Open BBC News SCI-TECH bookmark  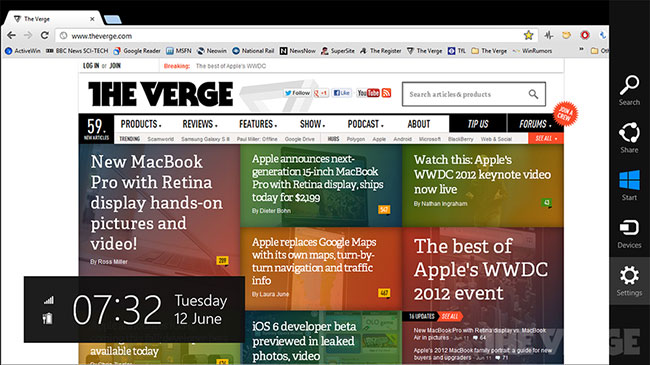[x=77, y=51]
